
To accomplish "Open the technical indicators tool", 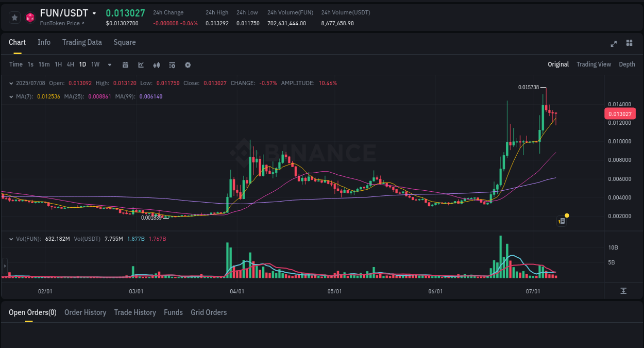I will [156, 64].
